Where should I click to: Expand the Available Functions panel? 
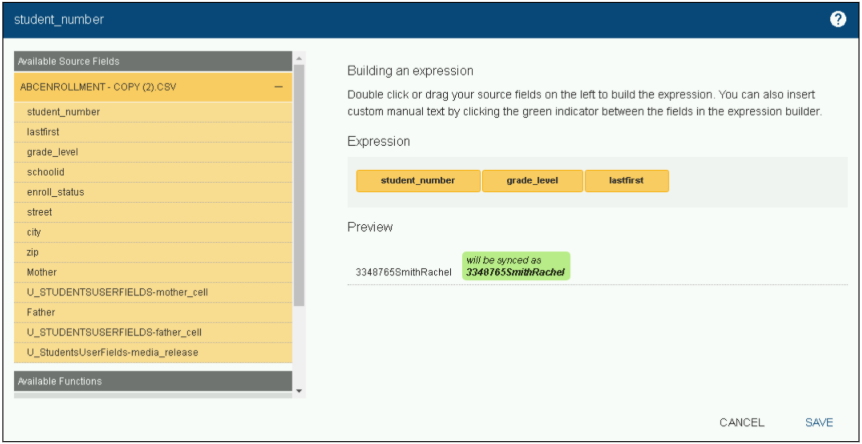pos(152,381)
